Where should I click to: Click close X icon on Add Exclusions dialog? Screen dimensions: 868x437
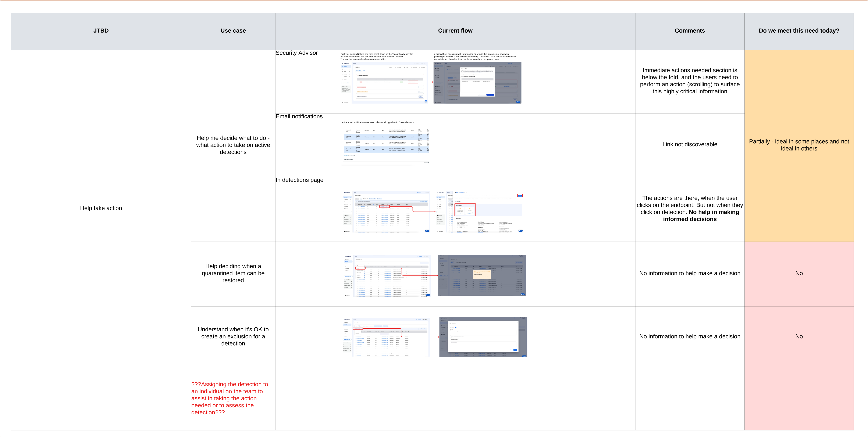pyautogui.click(x=517, y=322)
